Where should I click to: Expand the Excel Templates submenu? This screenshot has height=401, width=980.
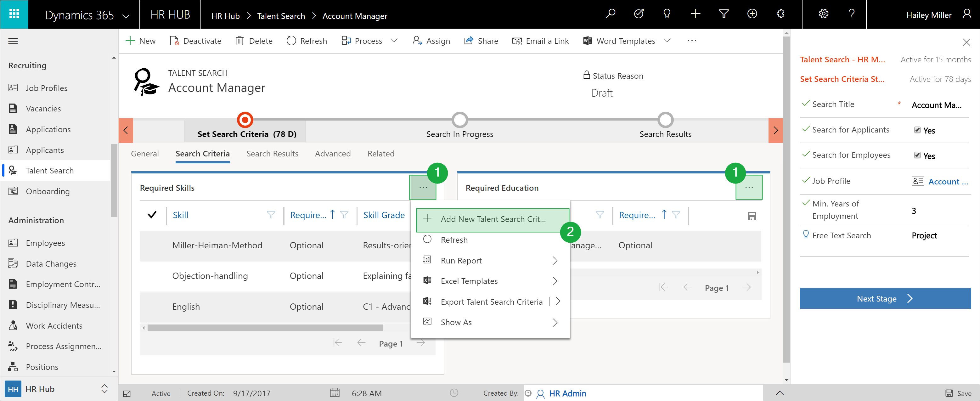pyautogui.click(x=555, y=281)
